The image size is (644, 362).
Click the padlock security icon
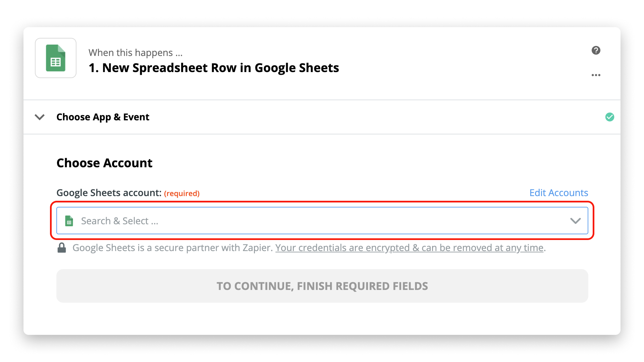coord(62,248)
